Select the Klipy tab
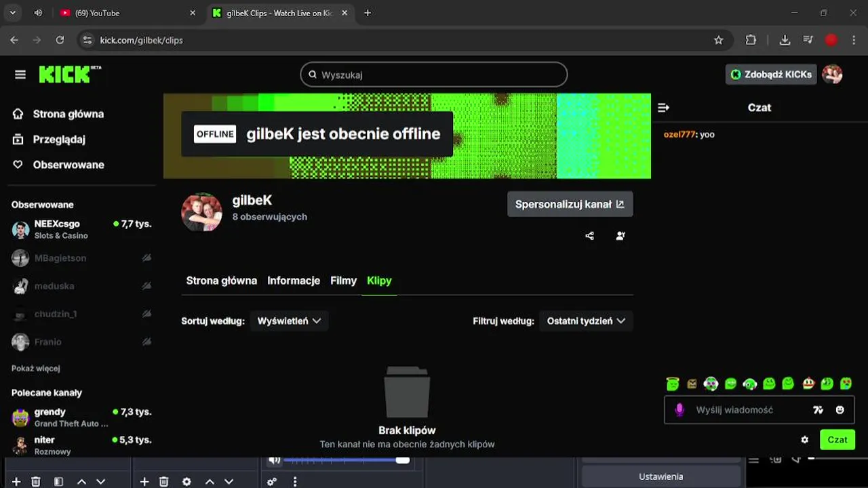 (379, 281)
